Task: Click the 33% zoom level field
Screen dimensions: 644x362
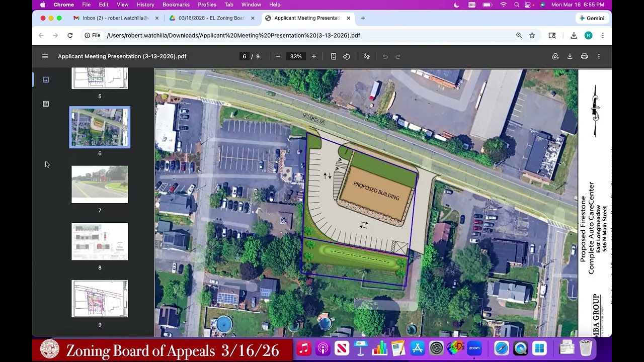Action: (296, 56)
